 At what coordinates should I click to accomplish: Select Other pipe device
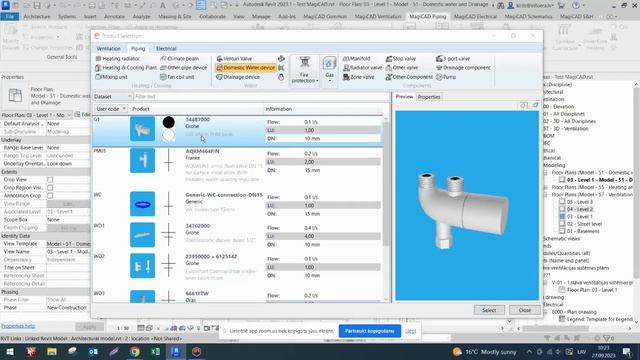[184, 68]
